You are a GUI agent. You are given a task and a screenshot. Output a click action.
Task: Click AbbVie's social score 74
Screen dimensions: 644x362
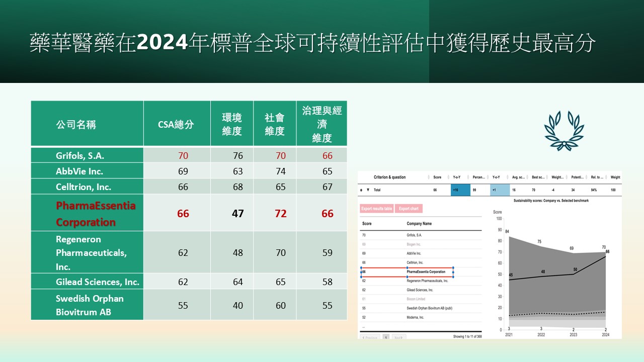281,171
